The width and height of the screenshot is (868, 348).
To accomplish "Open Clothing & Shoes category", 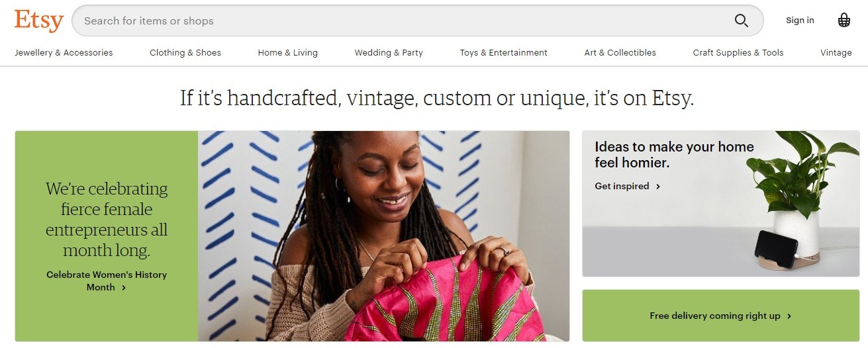I will [x=185, y=53].
